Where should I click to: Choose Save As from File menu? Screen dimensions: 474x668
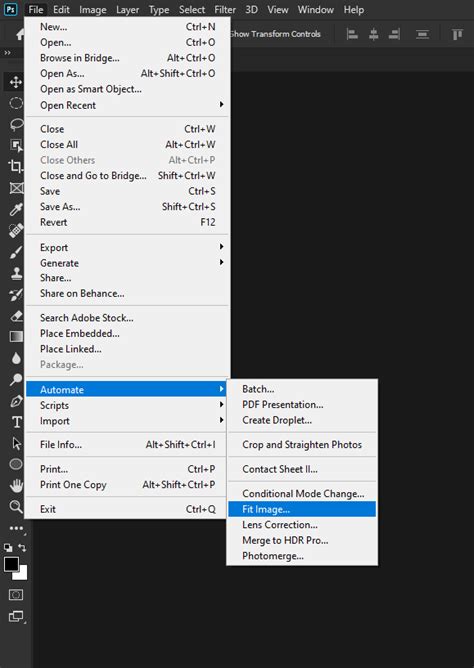126,207
